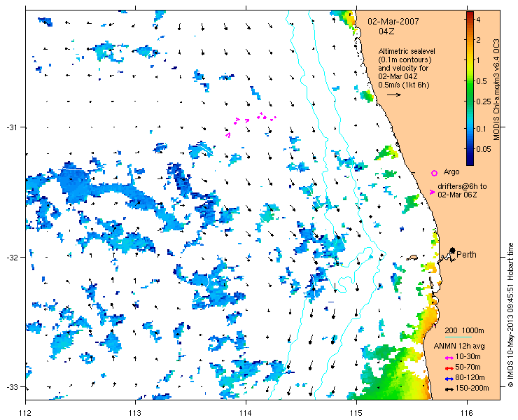This screenshot has height=420, width=518.
Task: Click the Perth label
Action: tap(466, 254)
